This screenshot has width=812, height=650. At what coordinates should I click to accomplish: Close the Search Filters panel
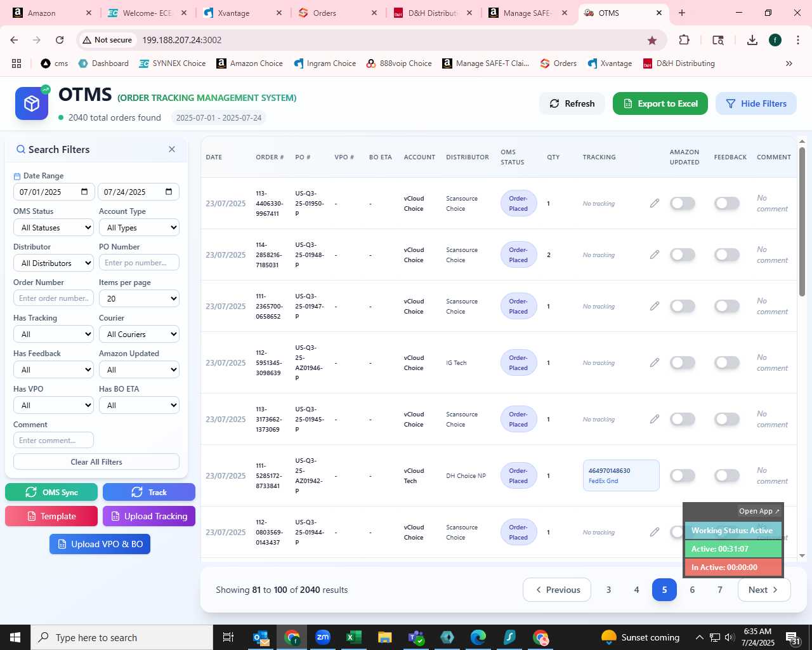point(172,149)
